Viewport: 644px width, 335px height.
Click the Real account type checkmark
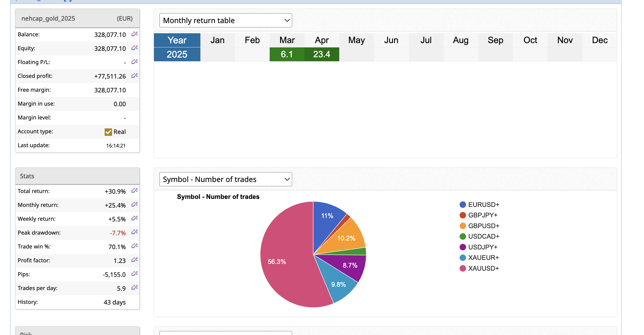[x=108, y=132]
